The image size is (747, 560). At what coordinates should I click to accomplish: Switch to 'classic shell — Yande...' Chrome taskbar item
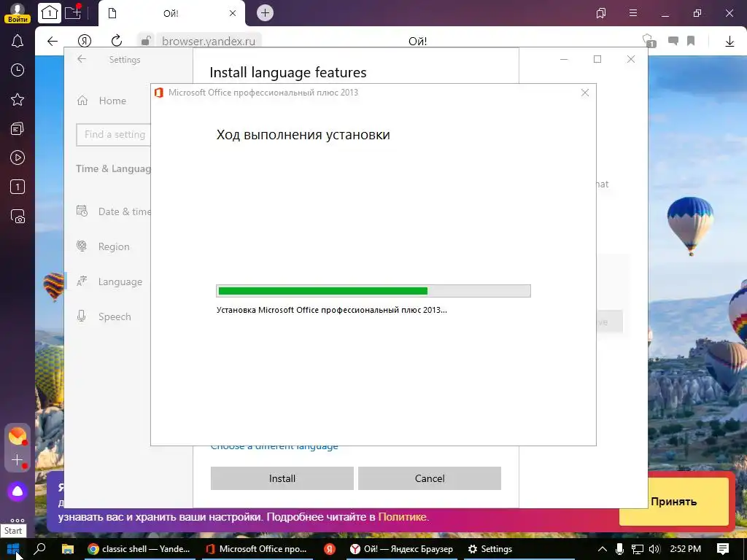pos(139,549)
